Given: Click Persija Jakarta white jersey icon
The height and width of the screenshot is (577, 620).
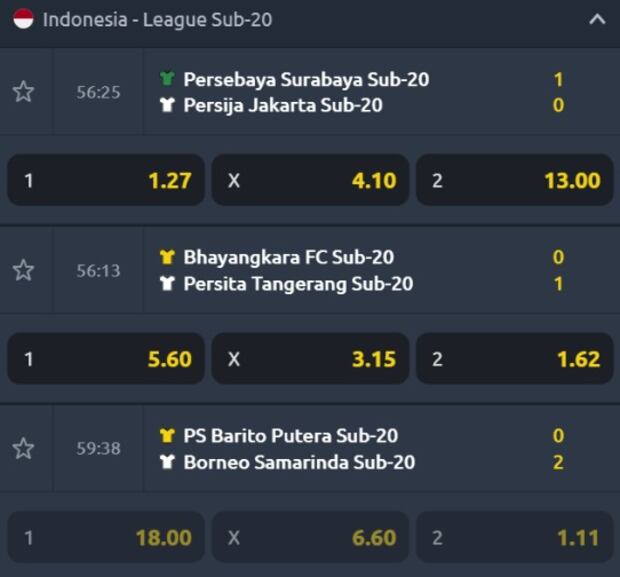Looking at the screenshot, I should (167, 105).
